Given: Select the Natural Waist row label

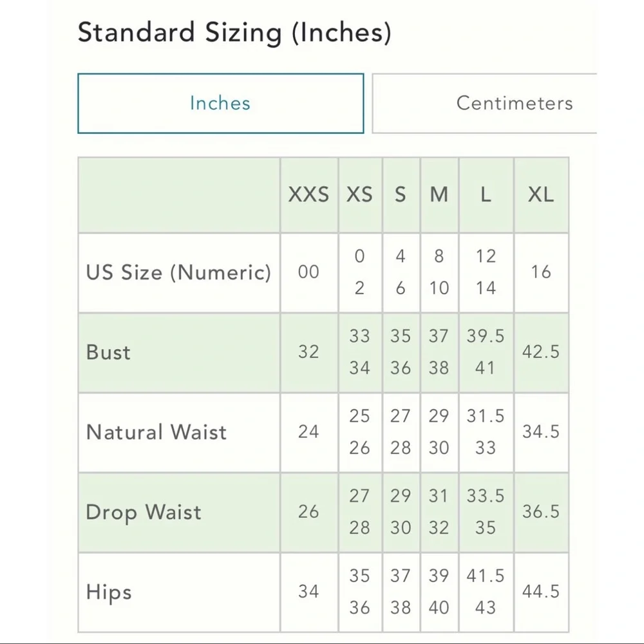Looking at the screenshot, I should click(x=156, y=432).
